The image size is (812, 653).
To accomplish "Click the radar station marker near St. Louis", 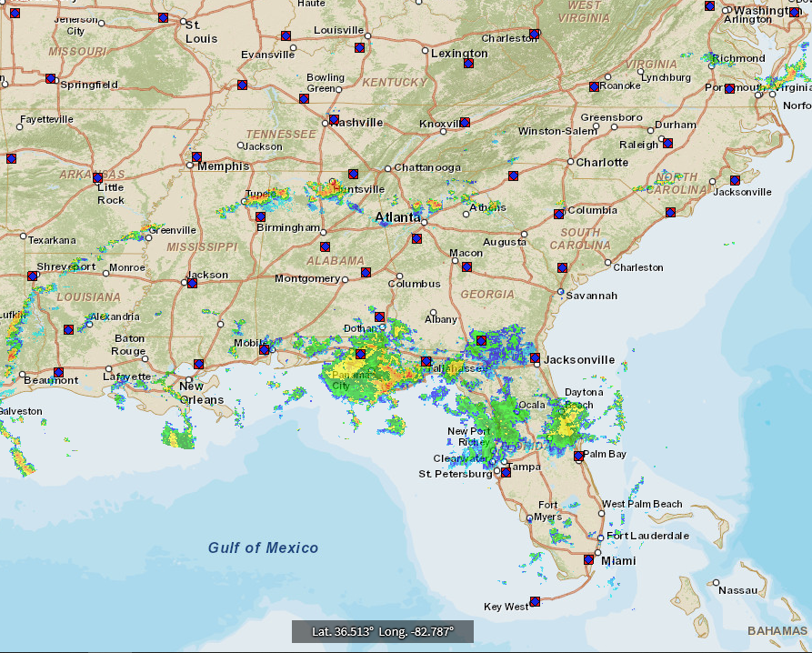I will click(163, 17).
